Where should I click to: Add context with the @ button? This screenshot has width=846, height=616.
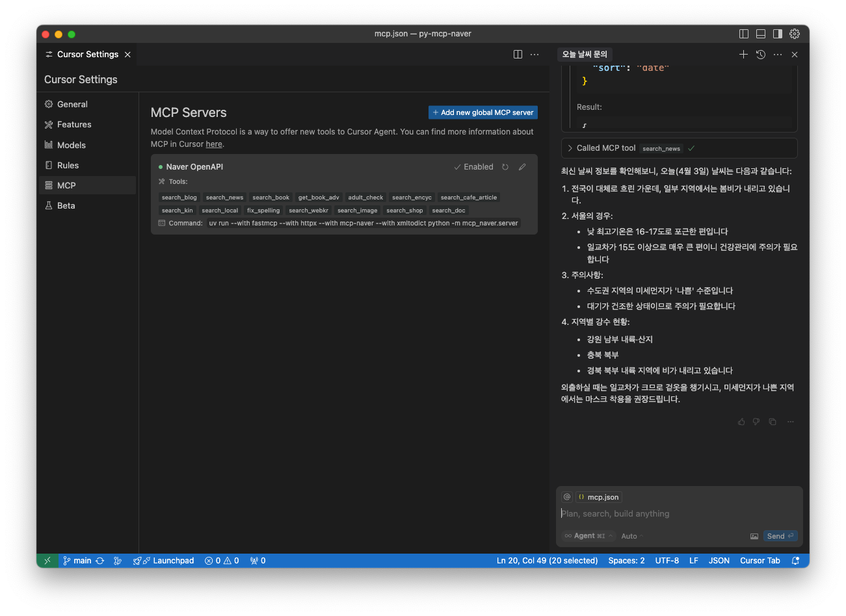coord(567,497)
